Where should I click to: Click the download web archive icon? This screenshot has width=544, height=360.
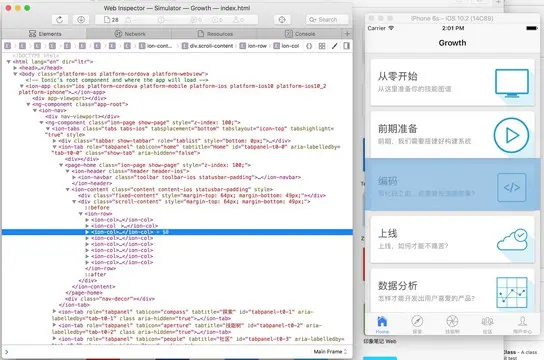click(81, 20)
